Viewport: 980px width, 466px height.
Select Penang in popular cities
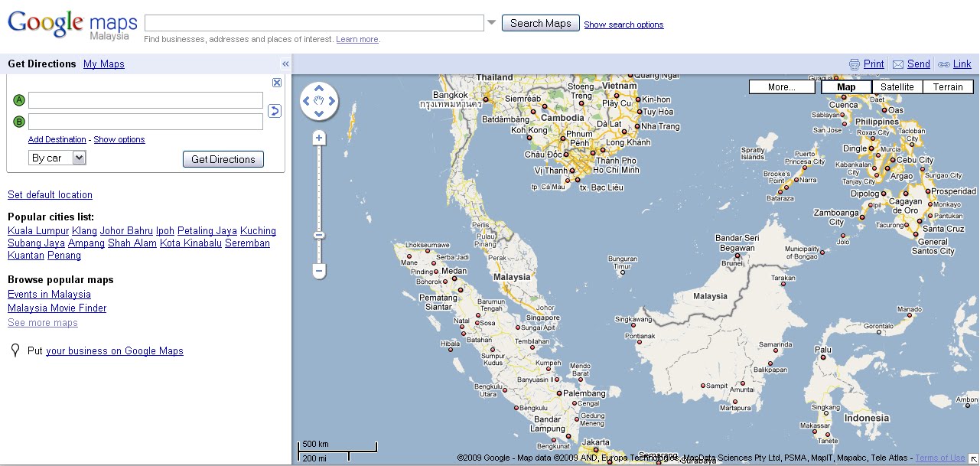click(x=64, y=256)
